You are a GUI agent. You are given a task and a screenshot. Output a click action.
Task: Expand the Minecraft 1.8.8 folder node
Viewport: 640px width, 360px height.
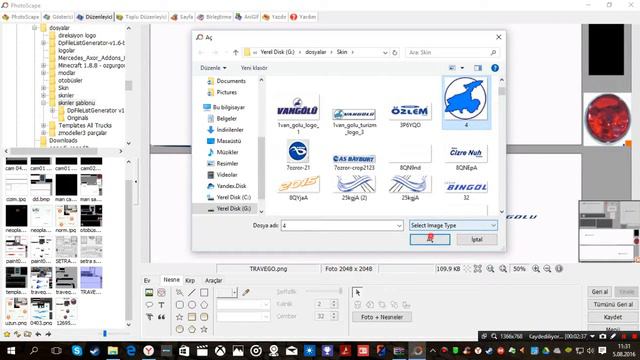pyautogui.click(x=43, y=65)
